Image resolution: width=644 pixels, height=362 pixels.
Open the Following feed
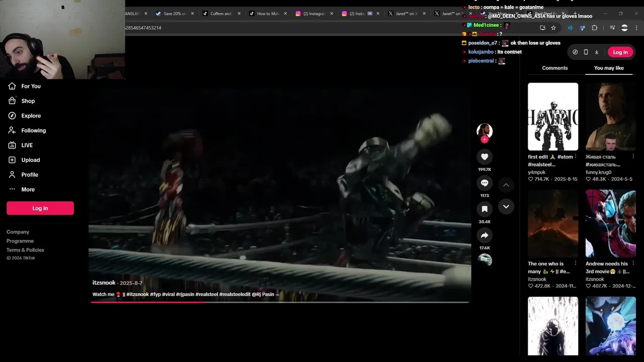27,130
